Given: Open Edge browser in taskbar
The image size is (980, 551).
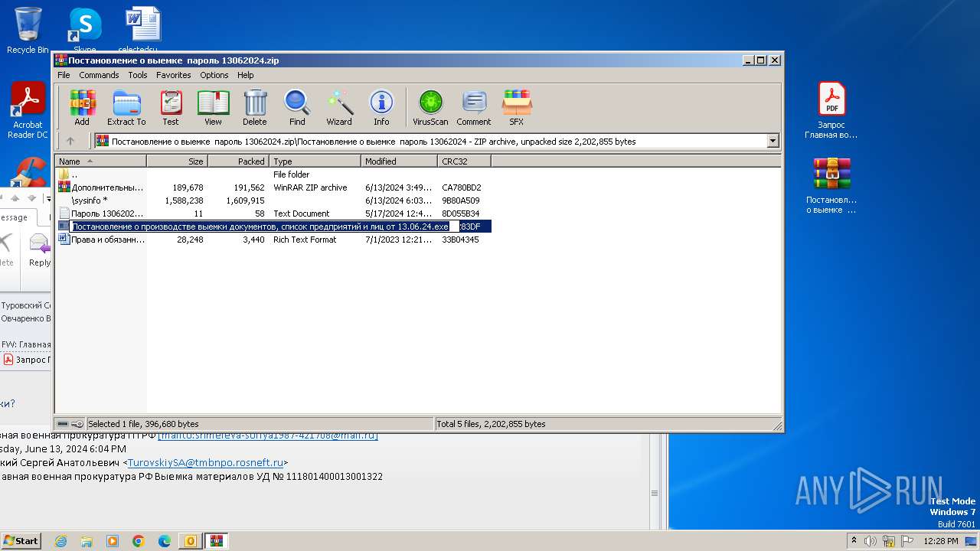Looking at the screenshot, I should click(x=165, y=541).
